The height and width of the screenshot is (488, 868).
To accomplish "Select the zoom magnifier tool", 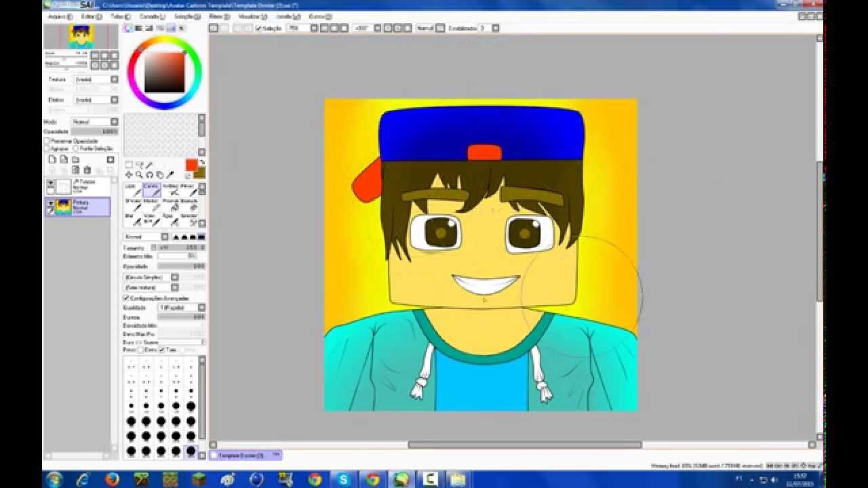I will [139, 175].
